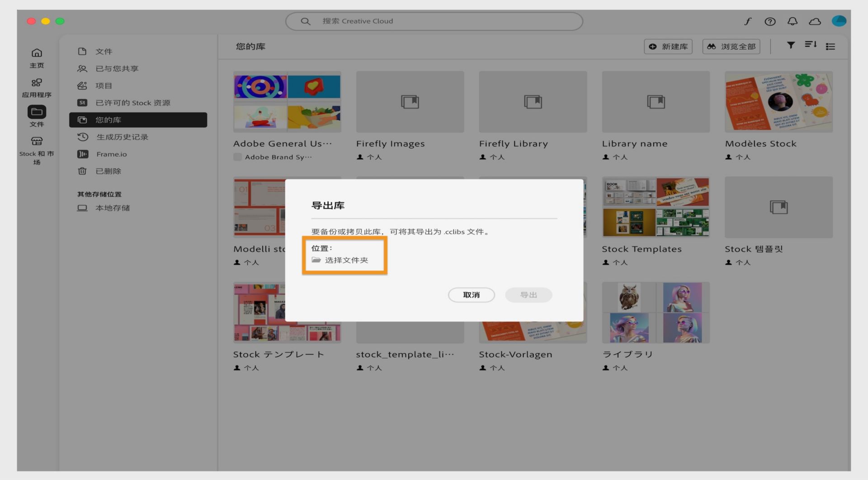Viewport: 868px width, 480px height.
Task: Check cloud sync status icon
Action: (x=815, y=21)
